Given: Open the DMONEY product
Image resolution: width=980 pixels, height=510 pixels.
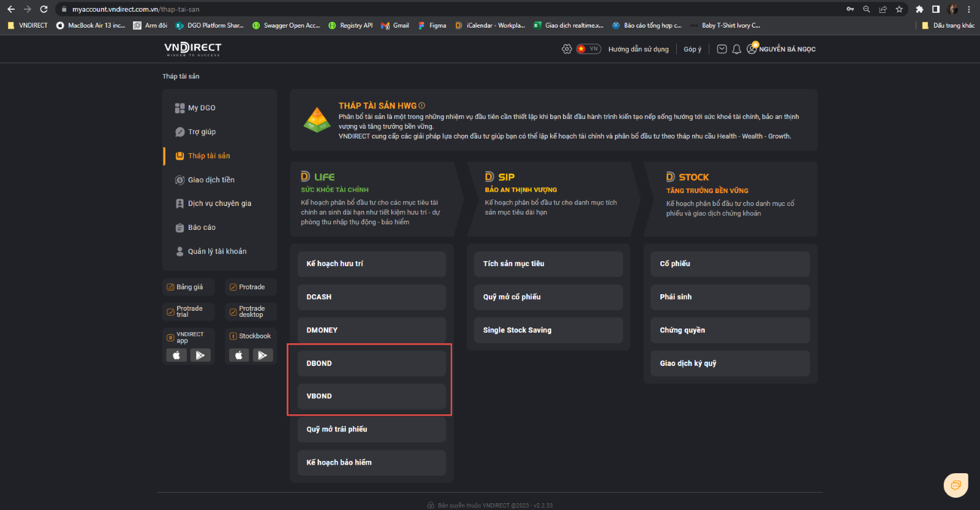Looking at the screenshot, I should tap(372, 330).
